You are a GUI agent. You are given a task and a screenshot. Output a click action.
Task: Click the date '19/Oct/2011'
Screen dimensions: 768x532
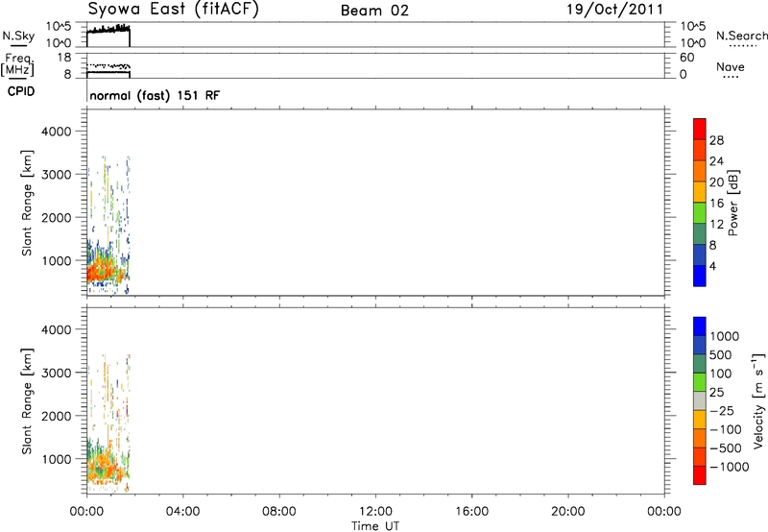click(x=614, y=10)
